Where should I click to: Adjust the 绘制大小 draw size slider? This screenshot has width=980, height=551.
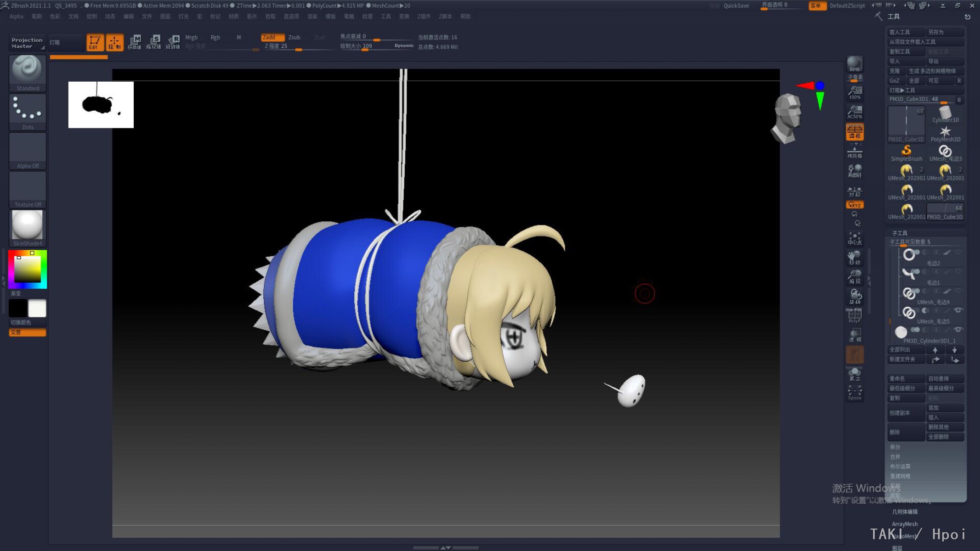coord(377,46)
